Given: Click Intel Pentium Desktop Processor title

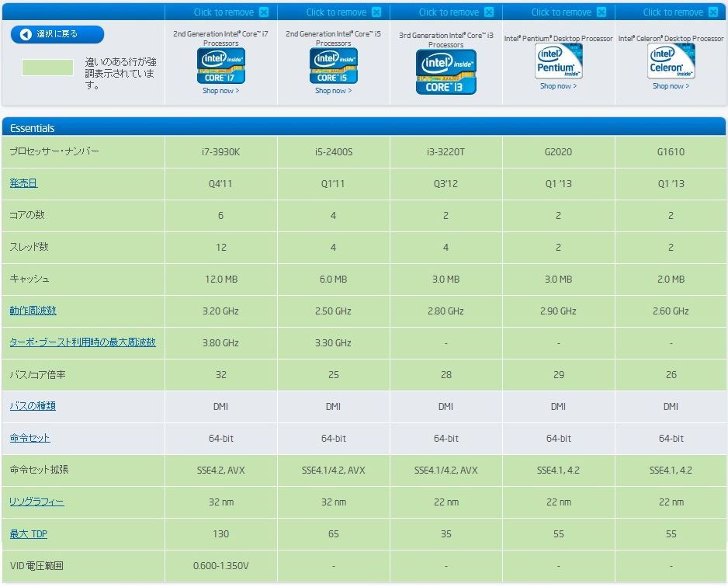Looking at the screenshot, I should coord(559,39).
